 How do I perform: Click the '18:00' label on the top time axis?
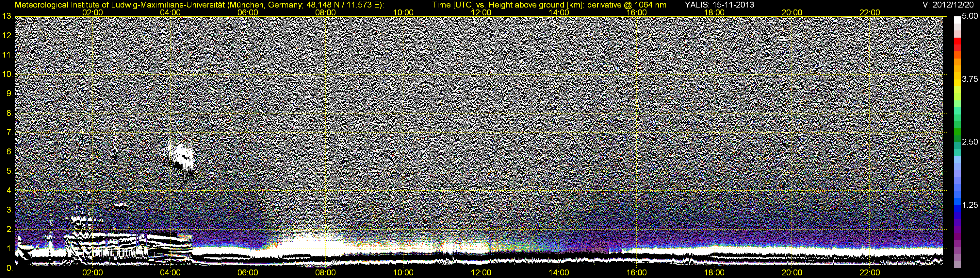tap(714, 12)
